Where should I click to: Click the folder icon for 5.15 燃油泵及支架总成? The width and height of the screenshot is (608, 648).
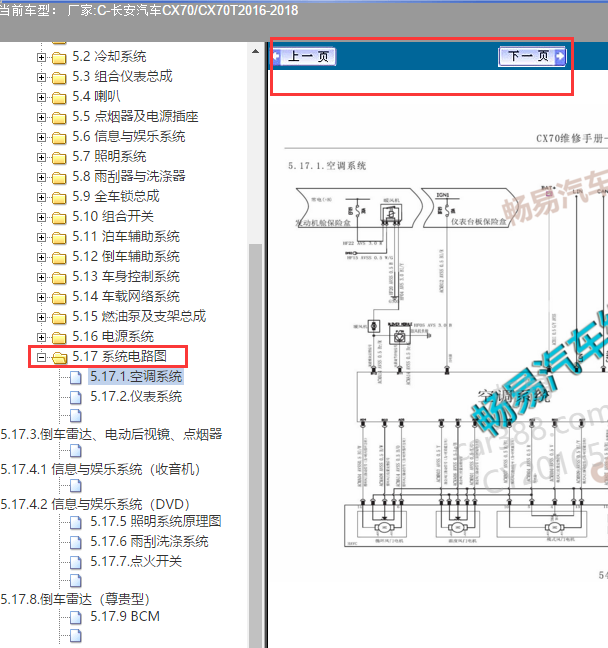coord(59,317)
